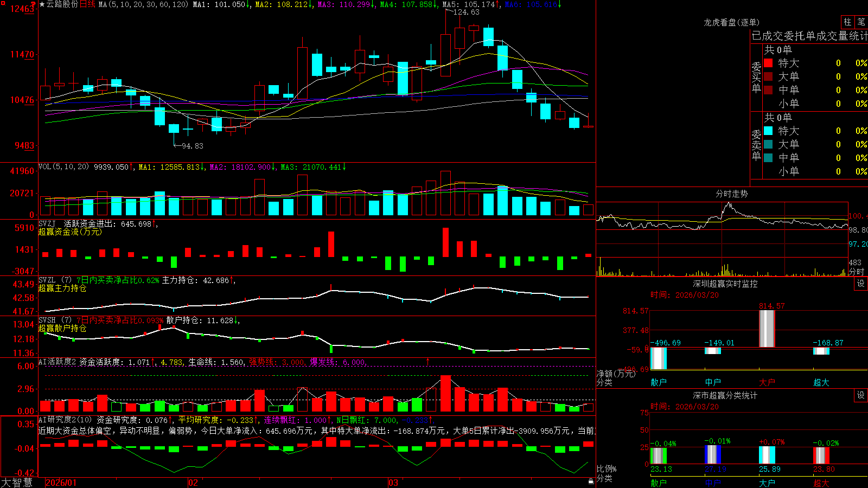This screenshot has width=868, height=488.
Task: Click the 云路股份 stock name
Action: (x=62, y=4)
